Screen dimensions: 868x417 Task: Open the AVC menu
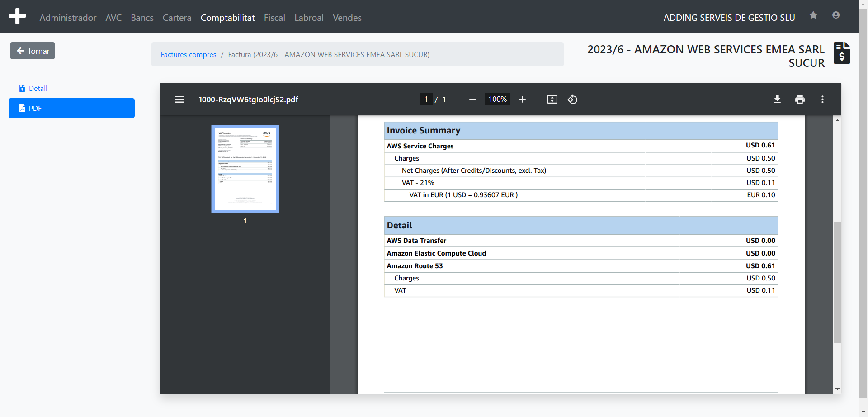click(x=113, y=18)
